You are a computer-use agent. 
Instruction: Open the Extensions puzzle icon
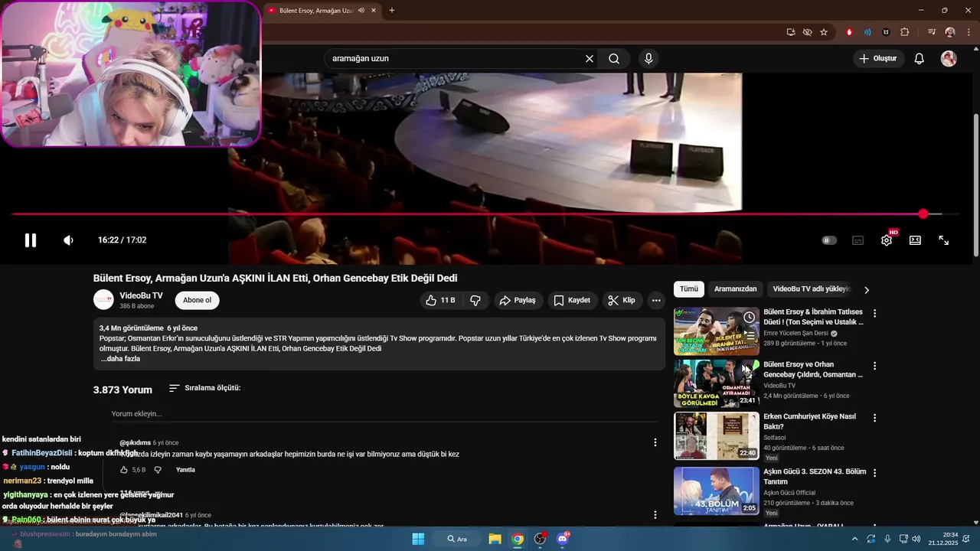click(905, 32)
